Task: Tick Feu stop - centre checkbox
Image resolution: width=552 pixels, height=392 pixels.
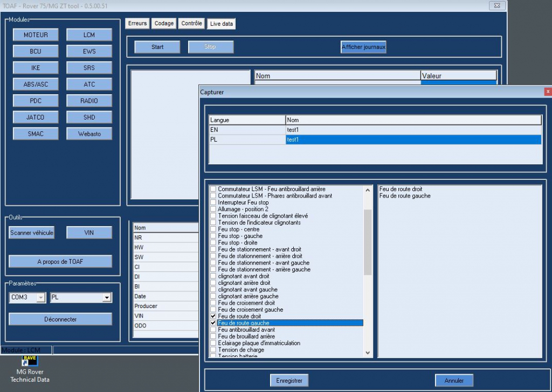Action: click(213, 229)
